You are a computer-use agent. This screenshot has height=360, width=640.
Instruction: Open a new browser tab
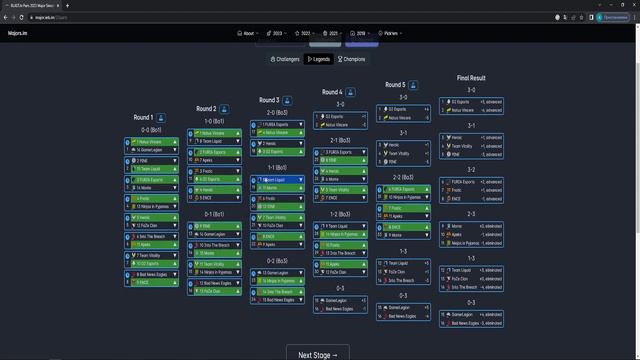[x=67, y=6]
